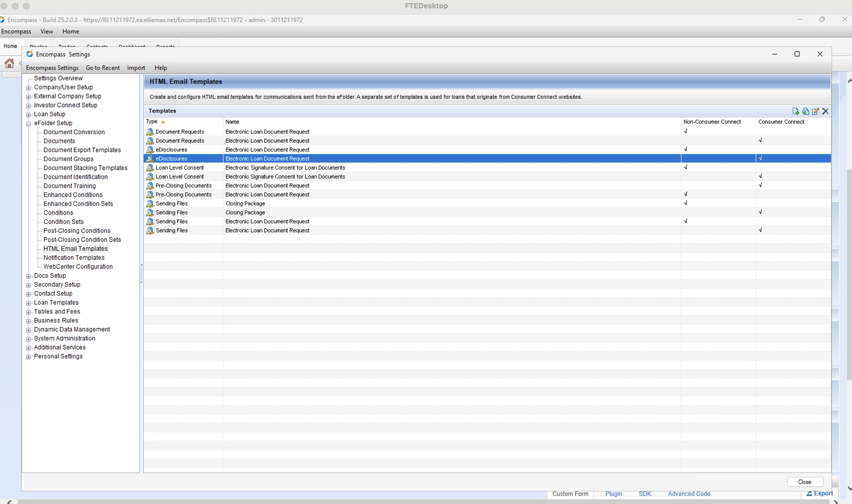The width and height of the screenshot is (852, 504).
Task: Click the Close button at bottom right
Action: click(804, 482)
